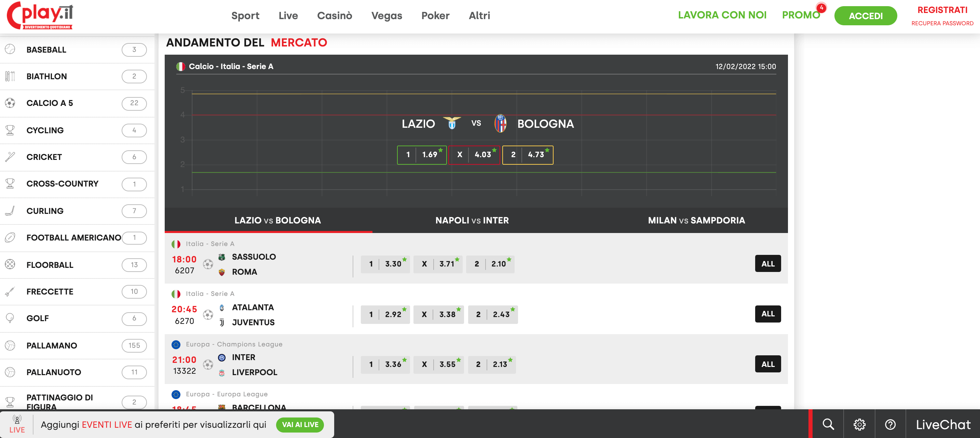Click the Pallamano 155 count badge
This screenshot has width=980, height=438.
(x=134, y=345)
